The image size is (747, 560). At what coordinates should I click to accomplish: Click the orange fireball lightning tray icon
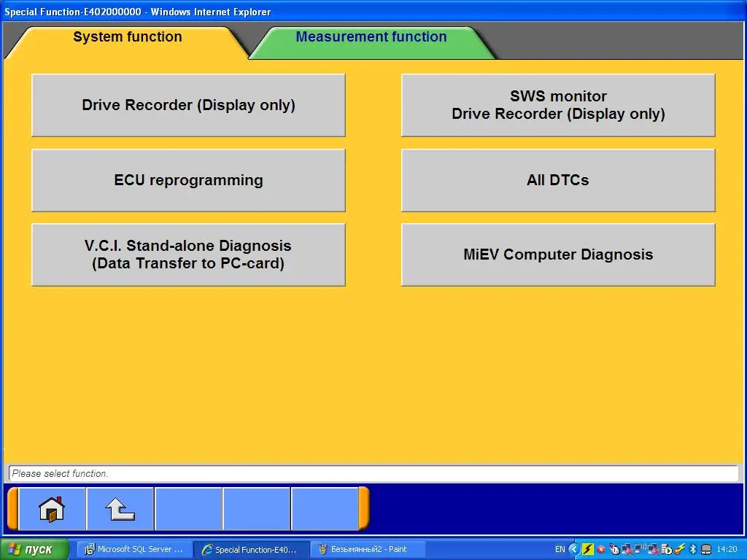[x=680, y=550]
